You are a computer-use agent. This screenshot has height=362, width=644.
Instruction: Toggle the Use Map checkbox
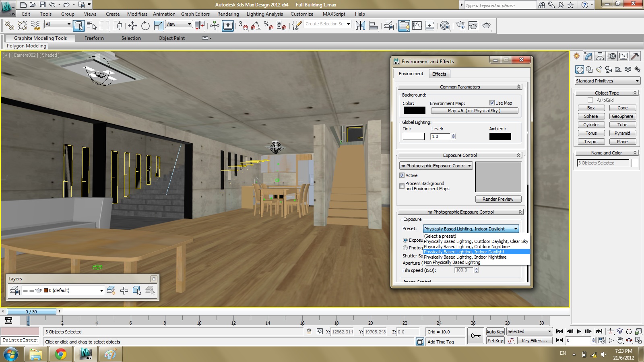(x=492, y=103)
